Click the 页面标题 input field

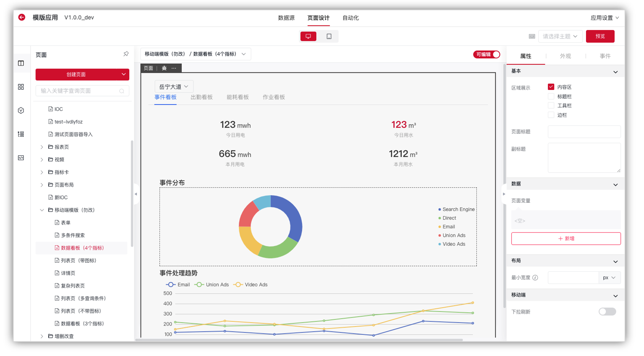[x=584, y=132]
